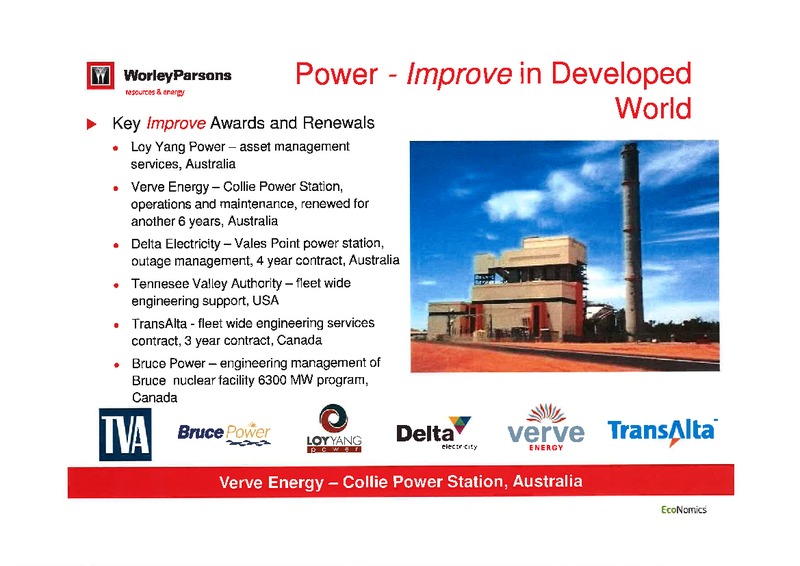Viewport: 800px width, 566px height.
Task: Click the 'WorleyParsons' company name text
Action: pos(178,76)
